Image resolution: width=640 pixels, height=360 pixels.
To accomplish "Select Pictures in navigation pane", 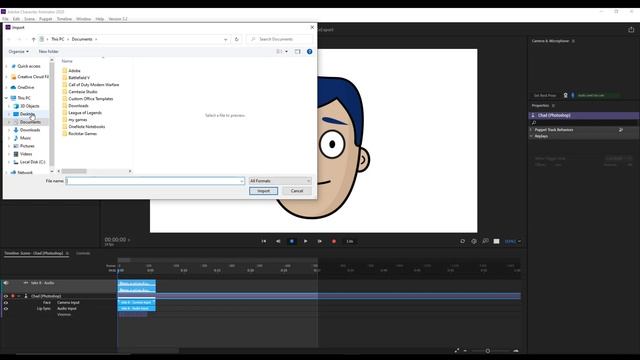I will click(x=27, y=146).
